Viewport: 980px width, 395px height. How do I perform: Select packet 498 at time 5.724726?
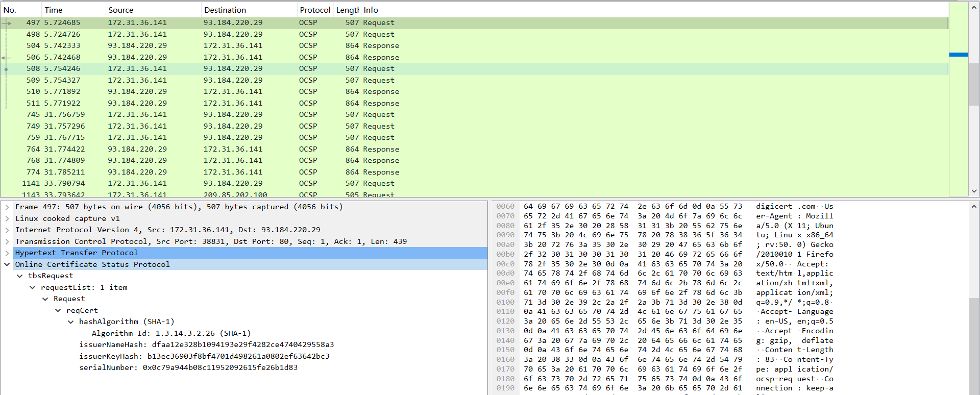474,34
